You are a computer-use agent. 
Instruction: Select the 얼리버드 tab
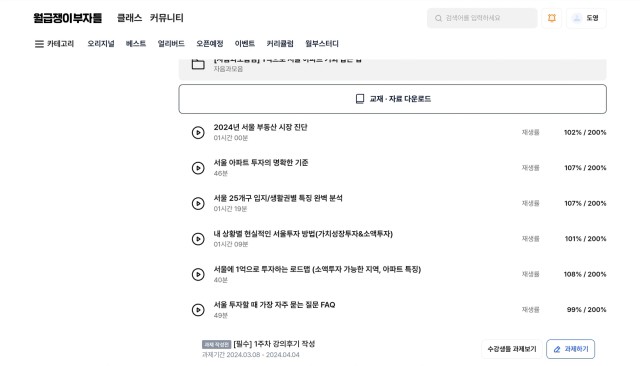[x=171, y=44]
